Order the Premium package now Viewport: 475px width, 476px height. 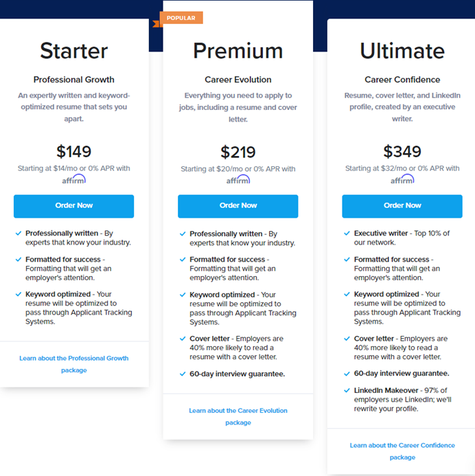click(x=237, y=206)
